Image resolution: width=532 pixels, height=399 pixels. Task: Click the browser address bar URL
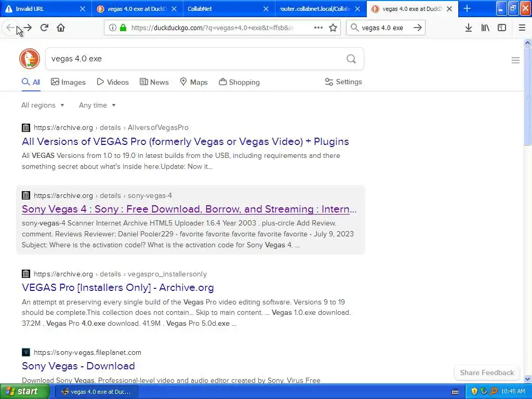212,28
